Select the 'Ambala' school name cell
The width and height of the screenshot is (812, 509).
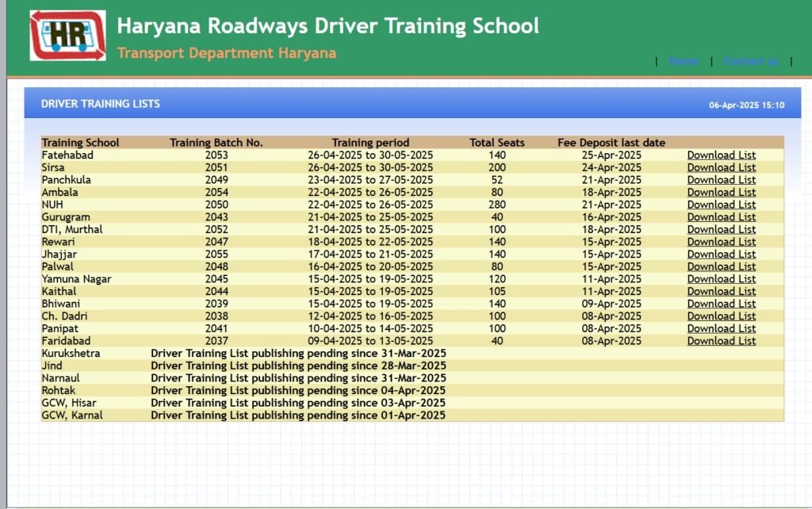tap(59, 192)
